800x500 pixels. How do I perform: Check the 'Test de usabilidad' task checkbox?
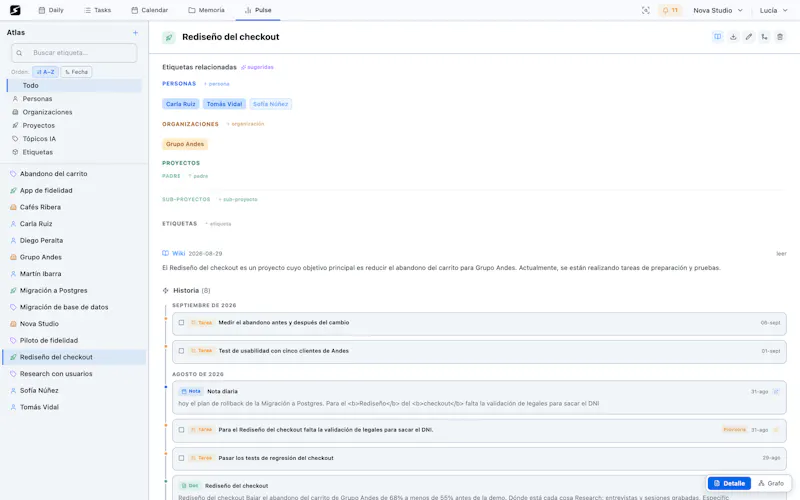pyautogui.click(x=181, y=351)
